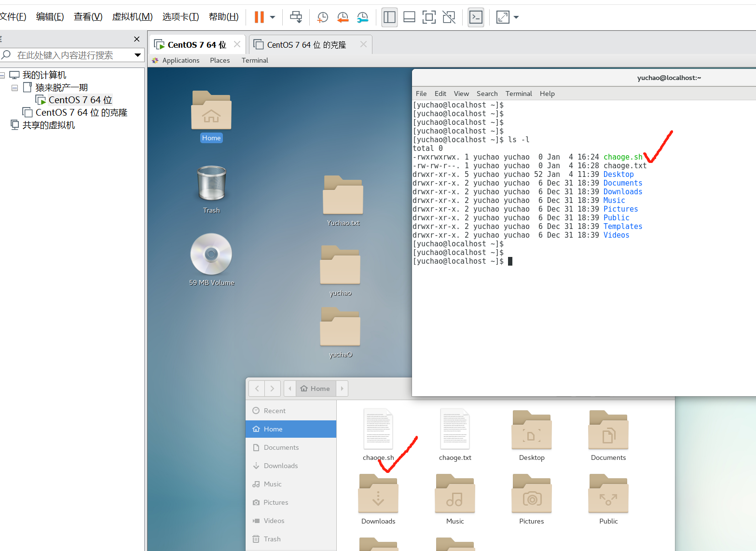Viewport: 756px width, 551px height.
Task: Enter full screen mode icon
Action: coord(428,17)
